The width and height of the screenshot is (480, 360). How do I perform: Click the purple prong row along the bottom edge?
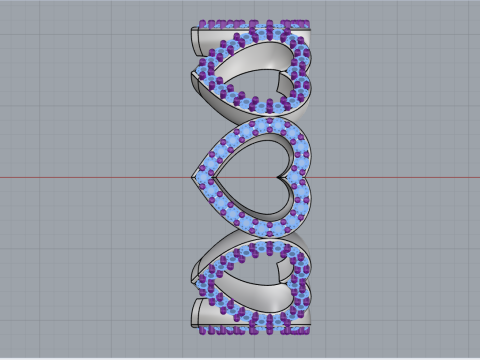pyautogui.click(x=255, y=331)
